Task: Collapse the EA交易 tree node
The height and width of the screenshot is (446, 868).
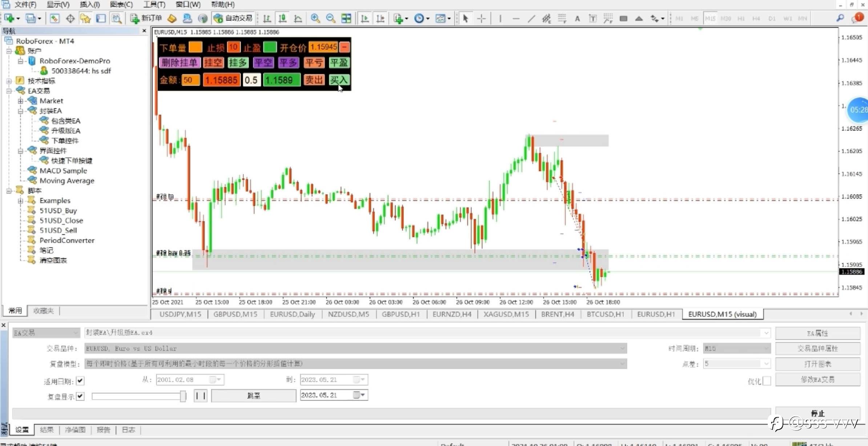Action: click(x=9, y=91)
